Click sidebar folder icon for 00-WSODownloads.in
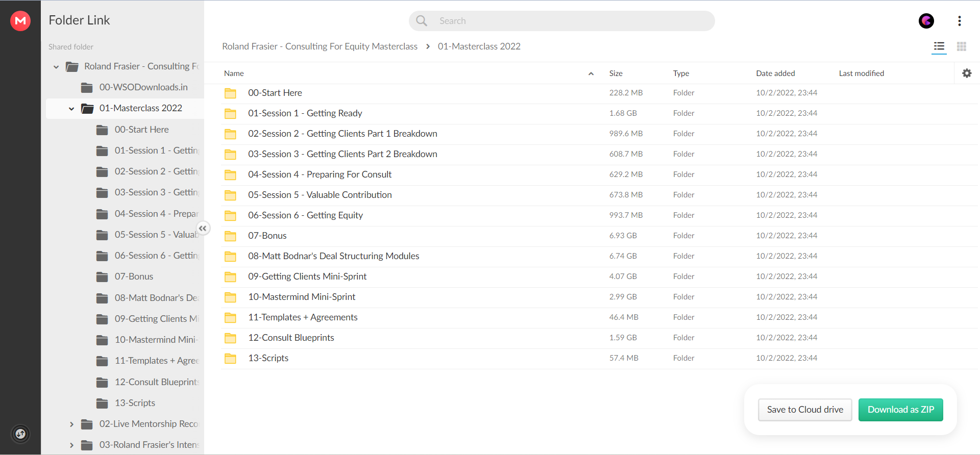Viewport: 980px width, 455px height. pyautogui.click(x=87, y=87)
